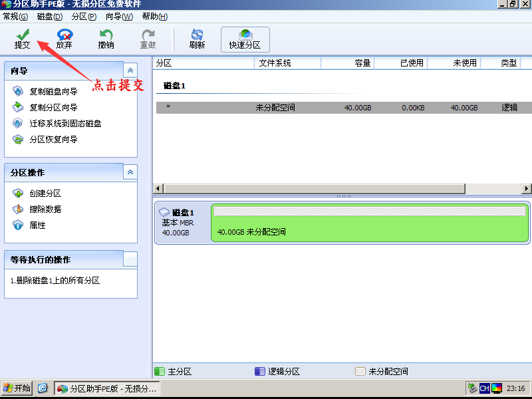Click the 提交 (Submit) checkmark button
This screenshot has height=399, width=532.
23,39
